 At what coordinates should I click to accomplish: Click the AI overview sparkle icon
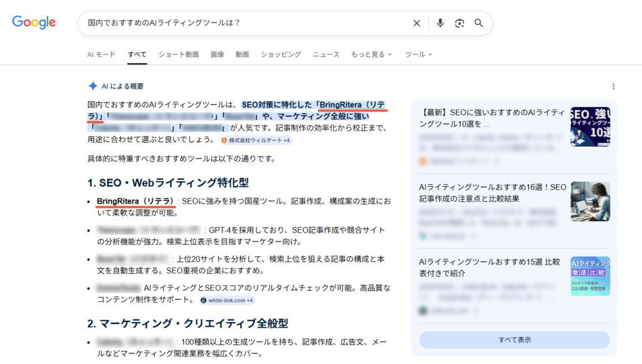(x=93, y=86)
